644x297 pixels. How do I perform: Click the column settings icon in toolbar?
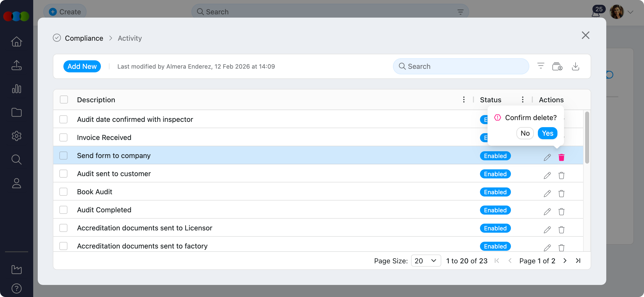click(x=557, y=67)
